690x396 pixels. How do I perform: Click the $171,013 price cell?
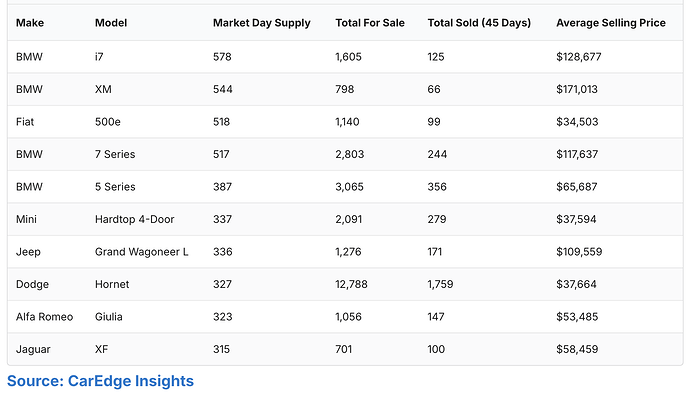pyautogui.click(x=577, y=89)
